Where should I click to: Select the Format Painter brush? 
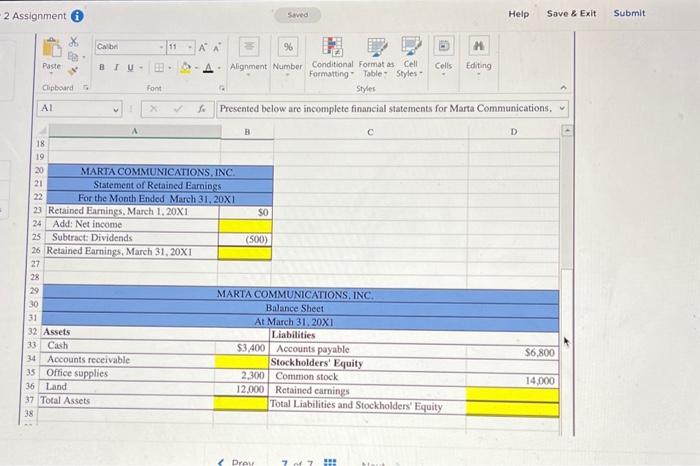click(x=73, y=71)
